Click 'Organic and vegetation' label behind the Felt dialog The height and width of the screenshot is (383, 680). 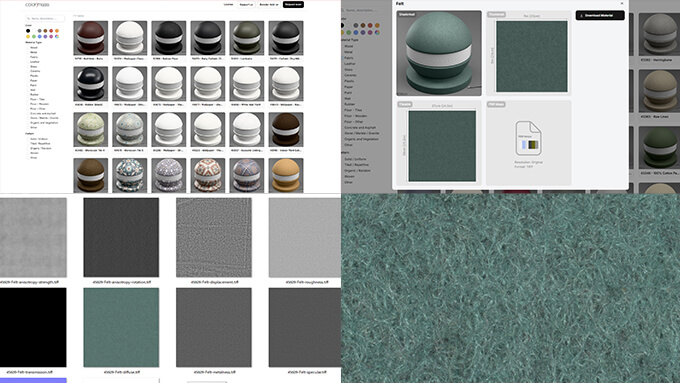(361, 139)
